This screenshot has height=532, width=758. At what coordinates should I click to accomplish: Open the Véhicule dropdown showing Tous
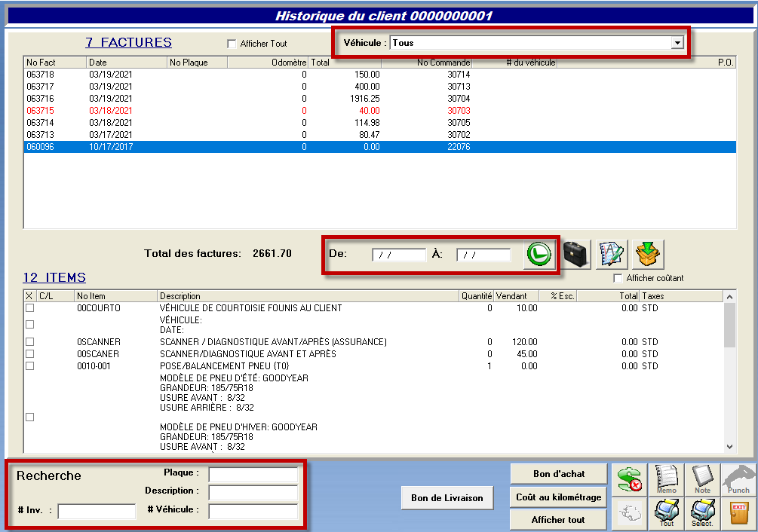[536, 43]
